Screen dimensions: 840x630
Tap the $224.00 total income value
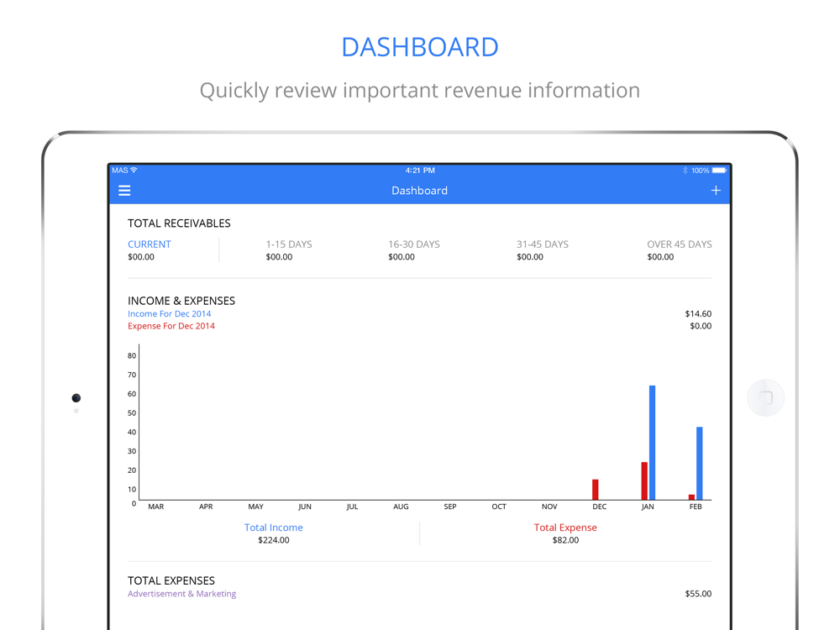pyautogui.click(x=273, y=540)
